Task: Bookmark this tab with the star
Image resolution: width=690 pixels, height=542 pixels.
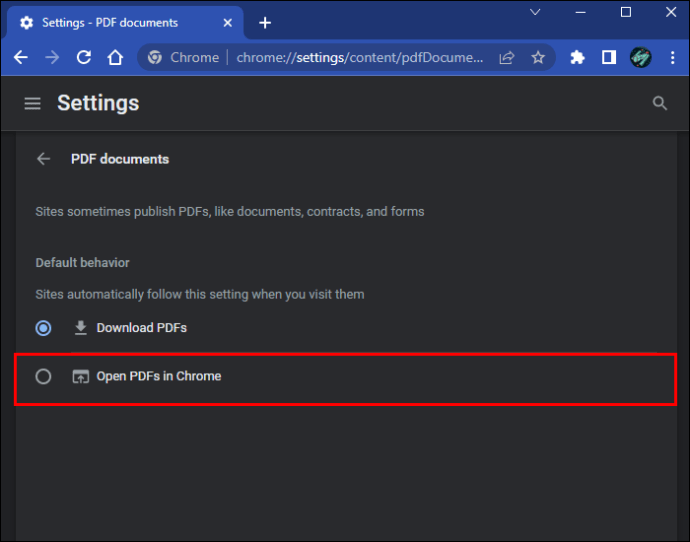Action: [x=538, y=57]
